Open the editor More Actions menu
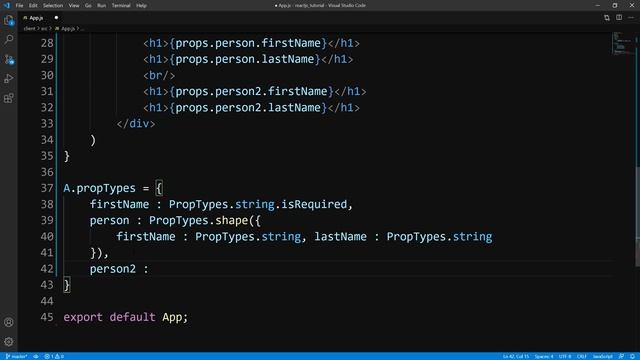The height and width of the screenshot is (360, 640). (x=631, y=18)
